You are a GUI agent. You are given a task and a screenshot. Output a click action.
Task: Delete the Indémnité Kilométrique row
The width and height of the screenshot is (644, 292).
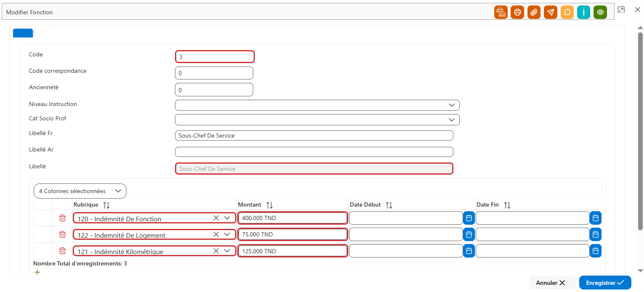click(62, 251)
